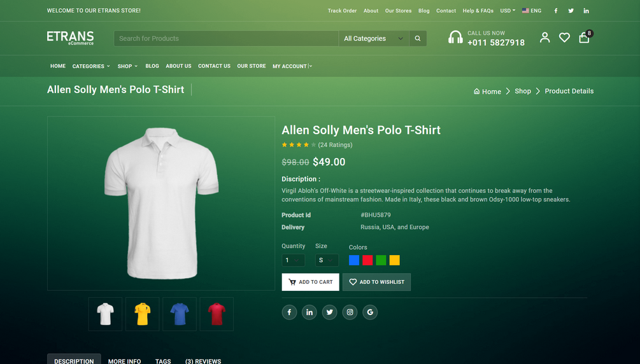This screenshot has height=364, width=640.
Task: Share product on Instagram circle icon
Action: 350,312
